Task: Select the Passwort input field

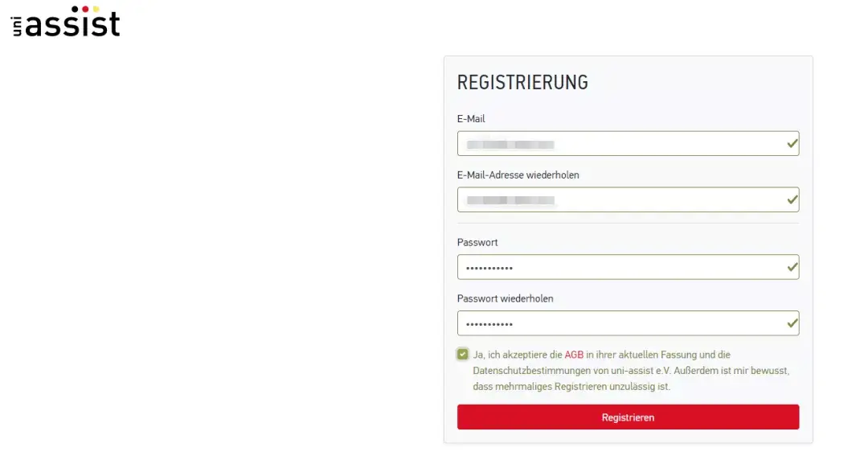Action: pos(619,267)
